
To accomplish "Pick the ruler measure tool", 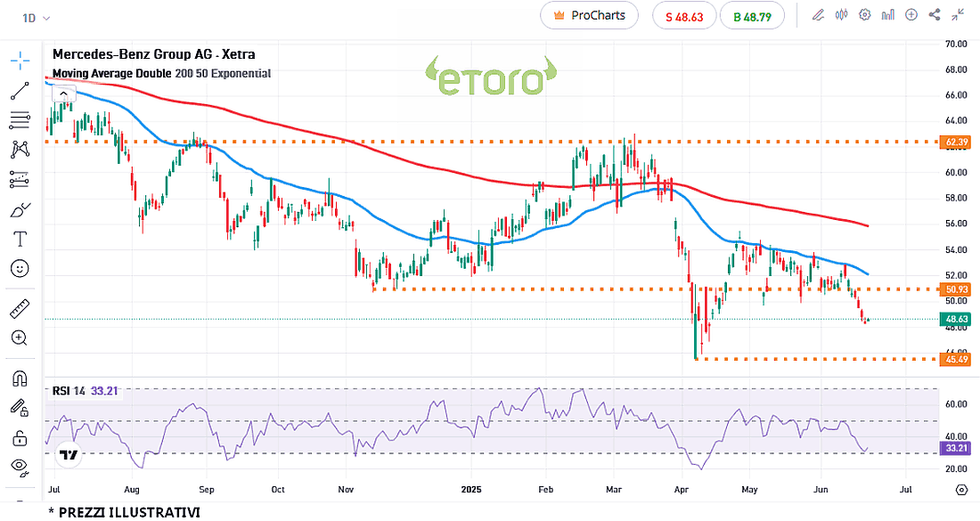I will coord(20,309).
